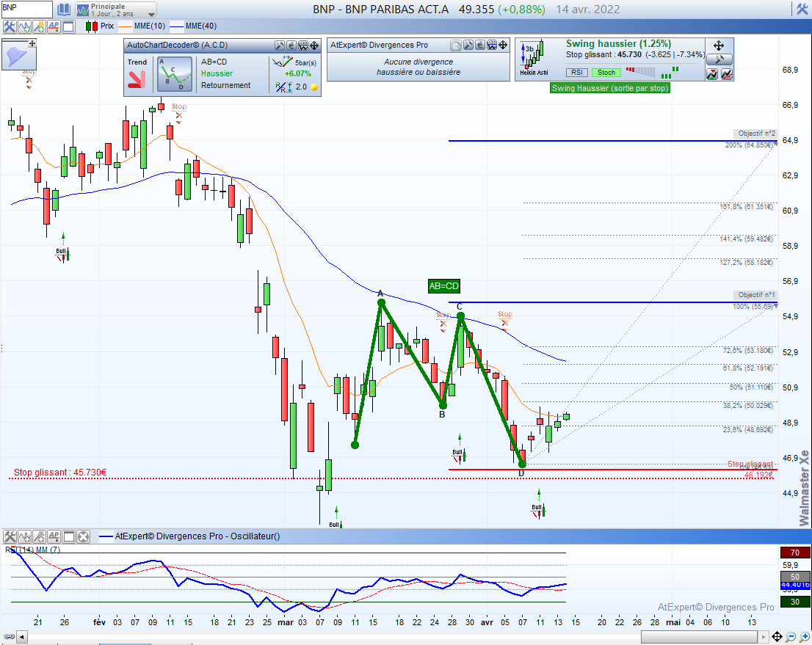
Task: Click the yellow dot next to 2.0
Action: tap(313, 87)
